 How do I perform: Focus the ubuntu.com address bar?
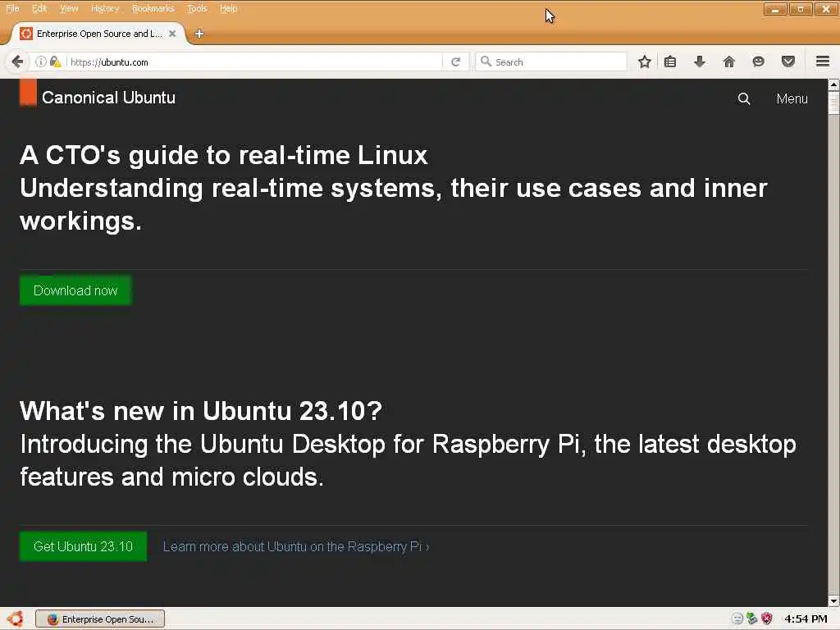point(254,62)
